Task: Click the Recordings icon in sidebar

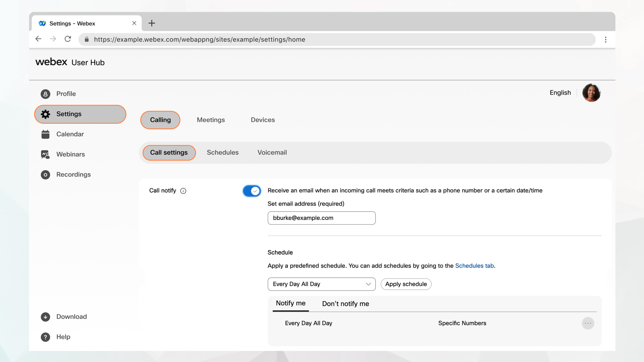Action: click(x=45, y=174)
